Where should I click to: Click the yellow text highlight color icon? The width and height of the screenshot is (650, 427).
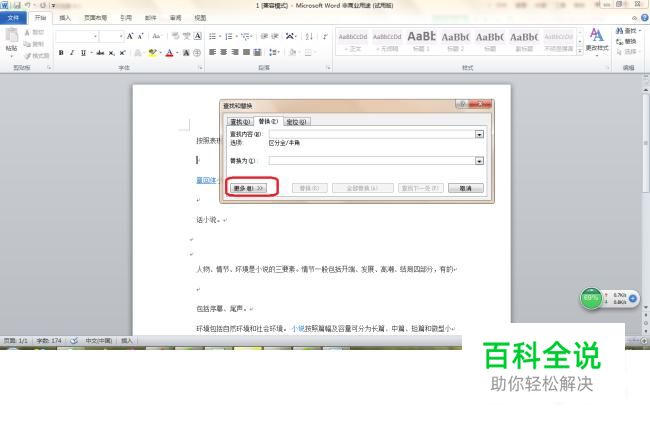[153, 53]
